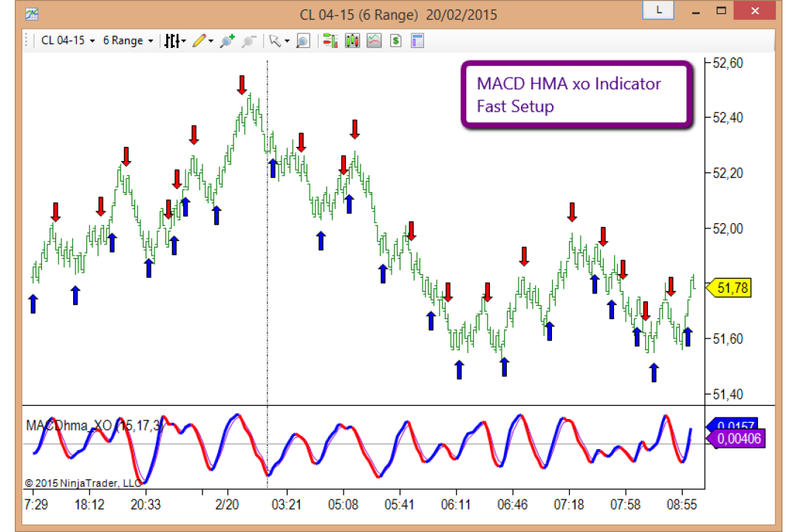Click the 05:41 time axis label

coord(400,505)
